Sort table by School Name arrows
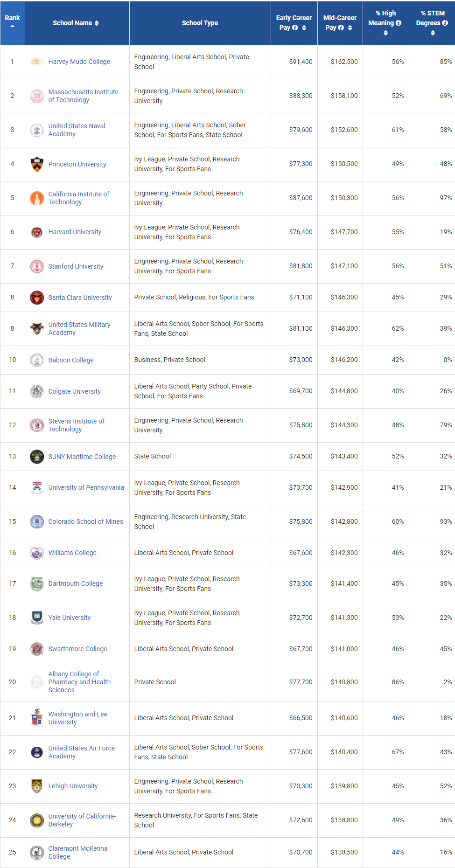 coord(97,23)
